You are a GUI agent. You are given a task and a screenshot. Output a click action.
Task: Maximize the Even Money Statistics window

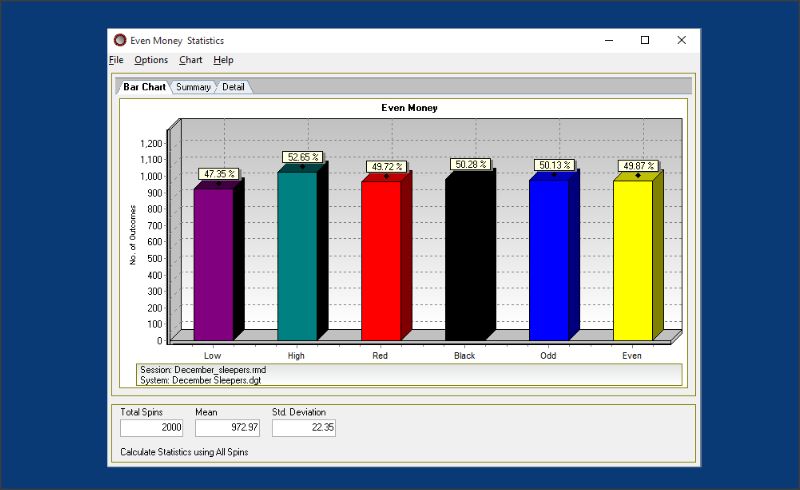coord(645,40)
